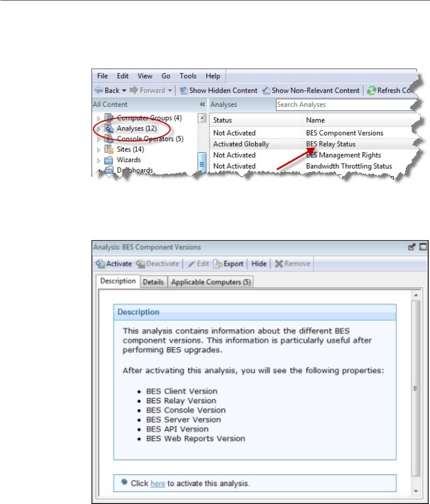Click the Forward navigation button
The image size is (430, 504).
(x=148, y=90)
